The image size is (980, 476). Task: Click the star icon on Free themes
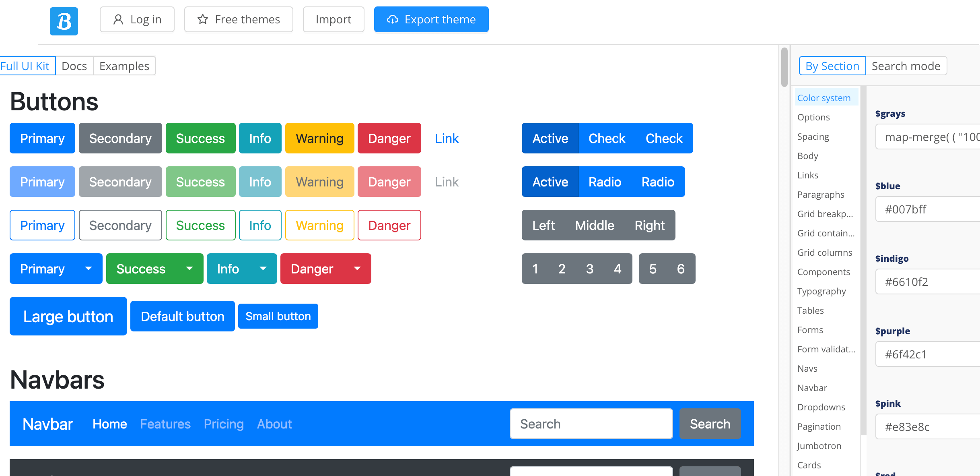[203, 19]
